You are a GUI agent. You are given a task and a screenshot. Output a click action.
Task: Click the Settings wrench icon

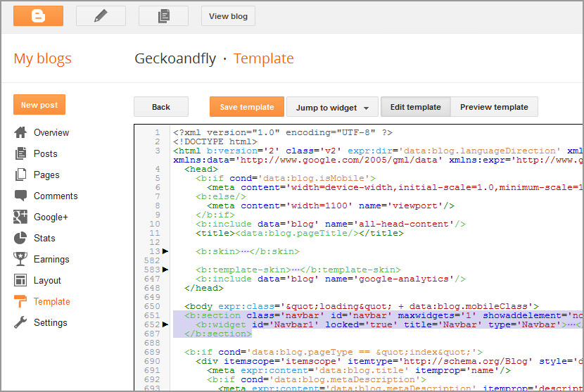pos(20,322)
